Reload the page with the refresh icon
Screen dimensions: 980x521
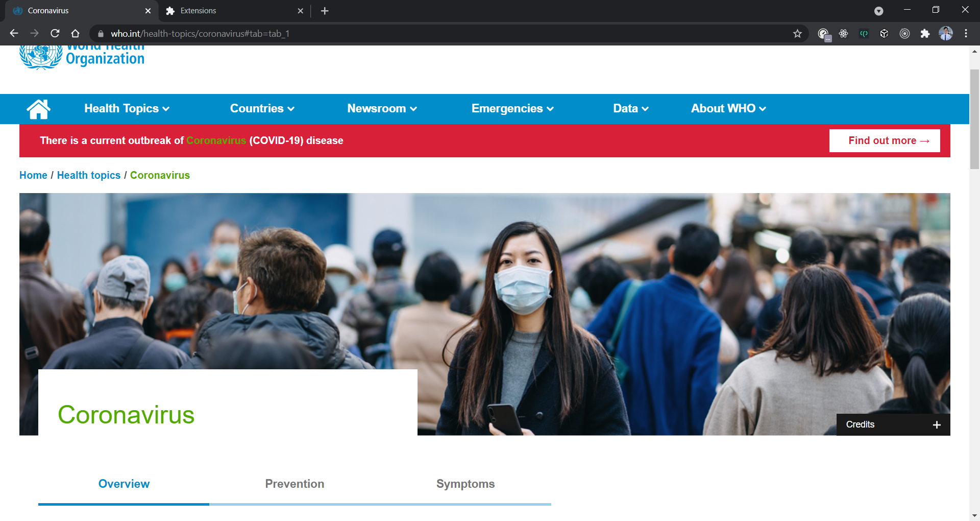click(55, 33)
